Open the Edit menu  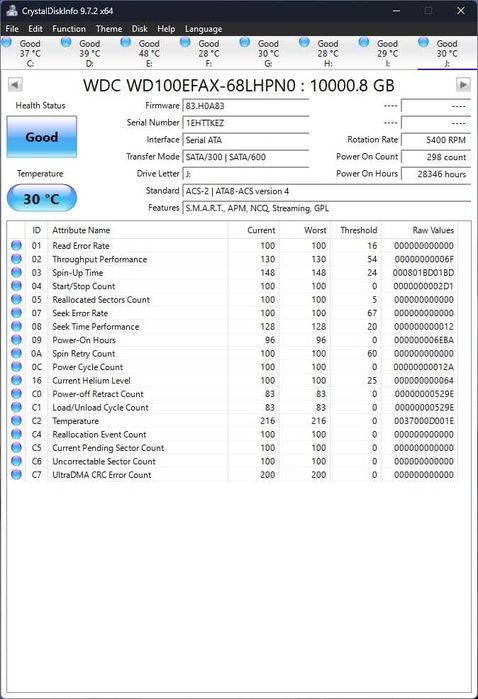coord(35,29)
